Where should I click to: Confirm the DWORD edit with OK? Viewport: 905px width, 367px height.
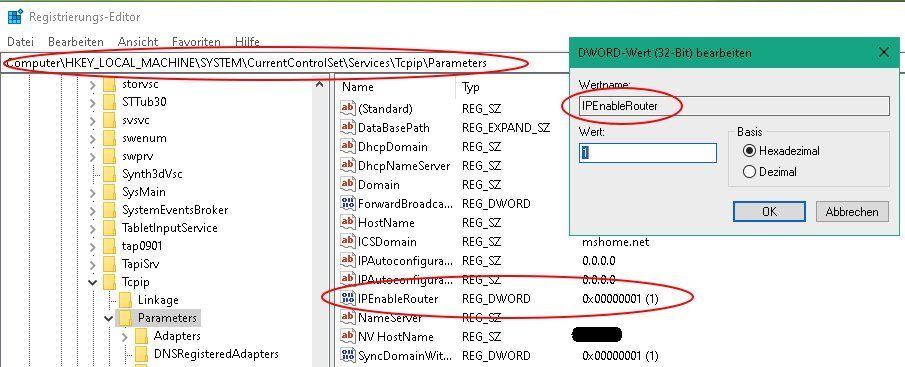click(x=769, y=212)
